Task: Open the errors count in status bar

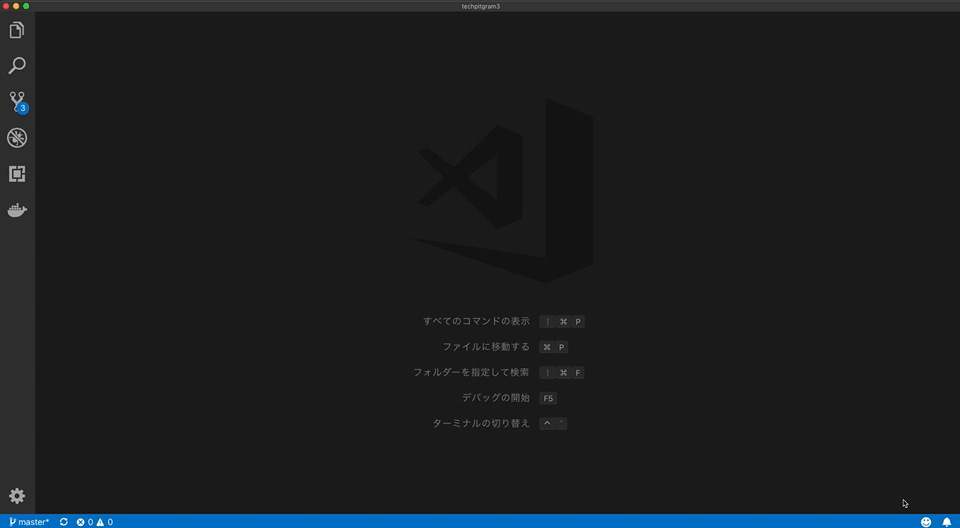Action: 84,522
